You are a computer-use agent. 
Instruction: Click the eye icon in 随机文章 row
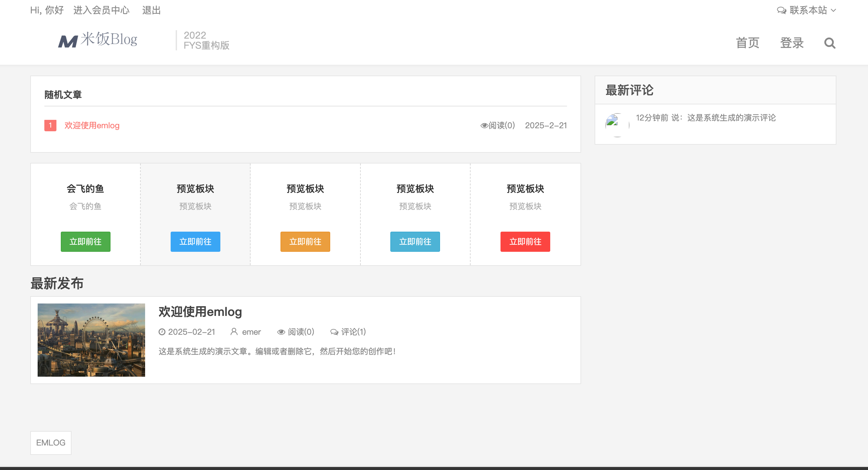click(x=484, y=126)
